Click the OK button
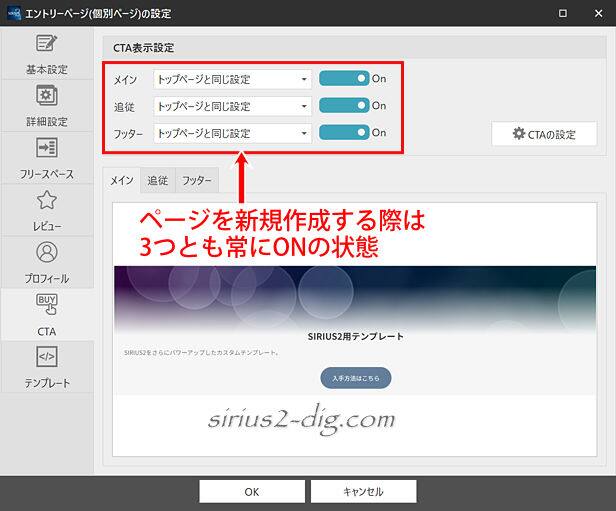Image resolution: width=616 pixels, height=511 pixels. tap(251, 491)
